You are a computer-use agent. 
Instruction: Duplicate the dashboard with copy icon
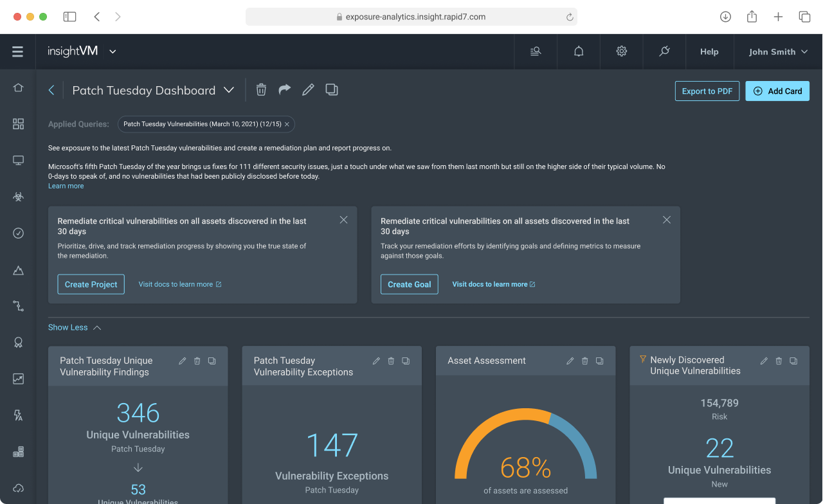[x=332, y=90]
